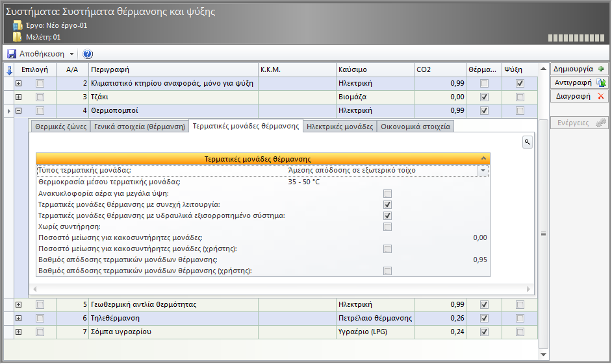Screen dimensions: 612x364
Task: Tick Επιλογή checkbox for Σόμπα υγραερίου row
Action: [x=40, y=332]
